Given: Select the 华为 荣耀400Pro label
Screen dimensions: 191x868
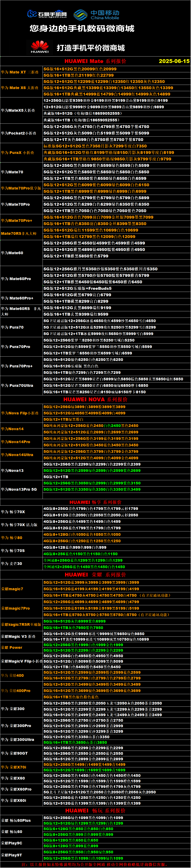Looking at the screenshot, I should 16,691.
